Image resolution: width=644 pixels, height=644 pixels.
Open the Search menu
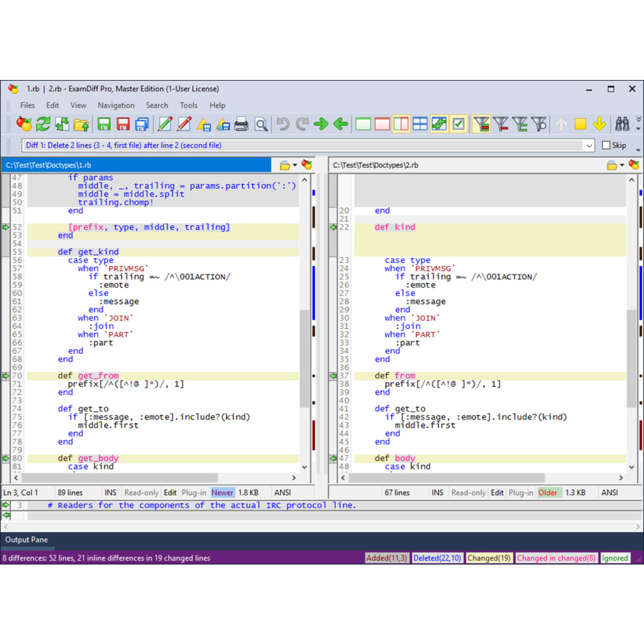[x=157, y=105]
